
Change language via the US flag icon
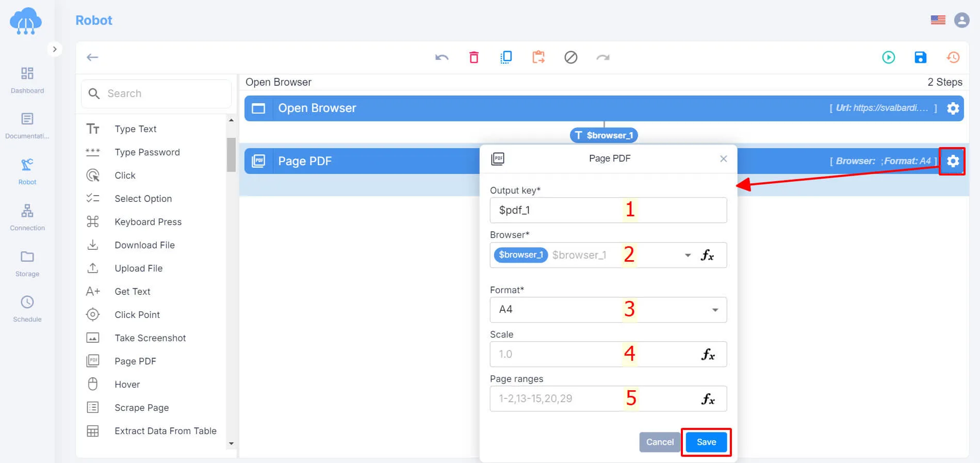(938, 20)
